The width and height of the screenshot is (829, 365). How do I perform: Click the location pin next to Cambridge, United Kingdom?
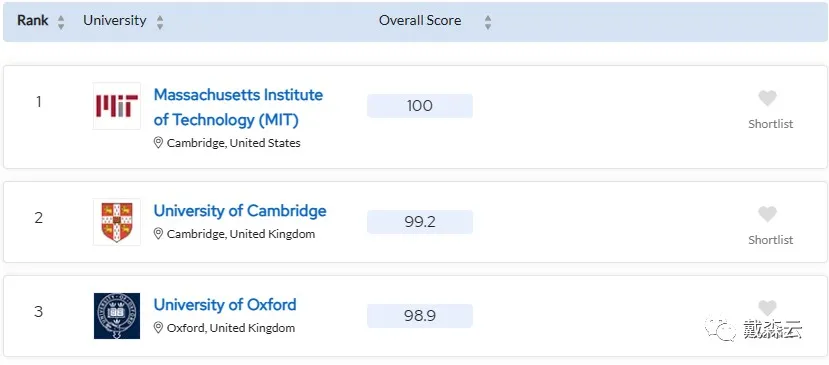click(158, 234)
